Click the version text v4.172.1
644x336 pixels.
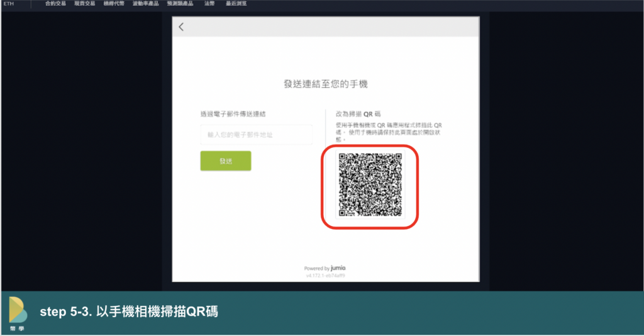(326, 276)
